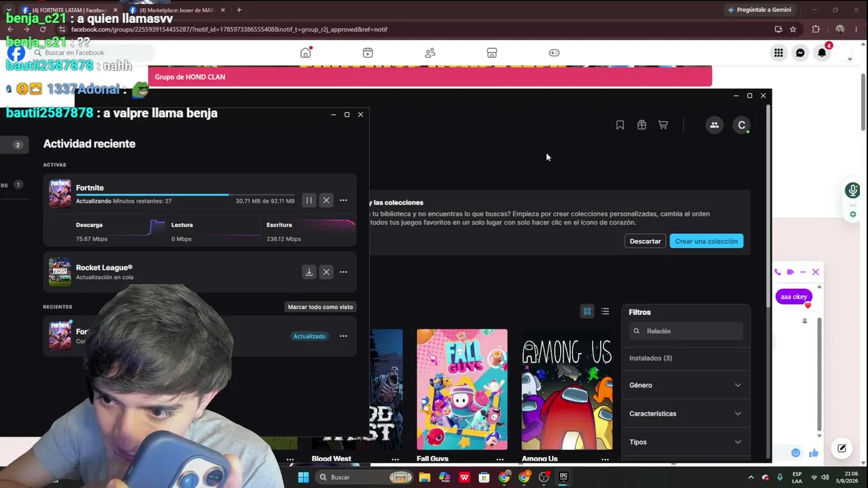Open the Windows Start menu
Viewport: 868px width, 488px height.
click(x=303, y=477)
